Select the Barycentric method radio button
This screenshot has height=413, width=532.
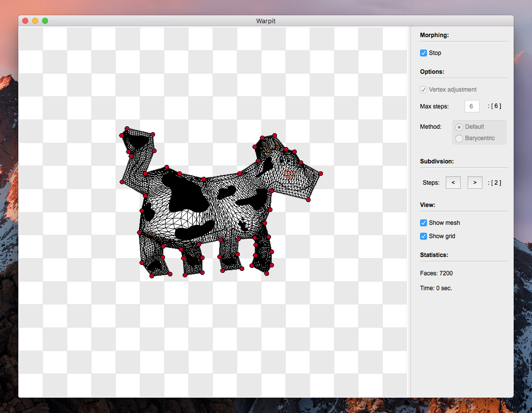(x=459, y=138)
